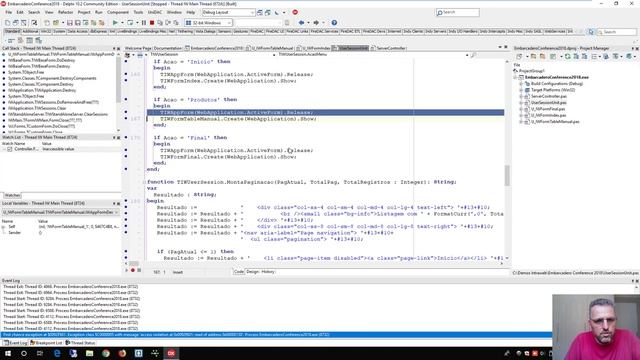This screenshot has height=360, width=640.
Task: Close the Call Stack panel with its X
Action: [x=119, y=49]
